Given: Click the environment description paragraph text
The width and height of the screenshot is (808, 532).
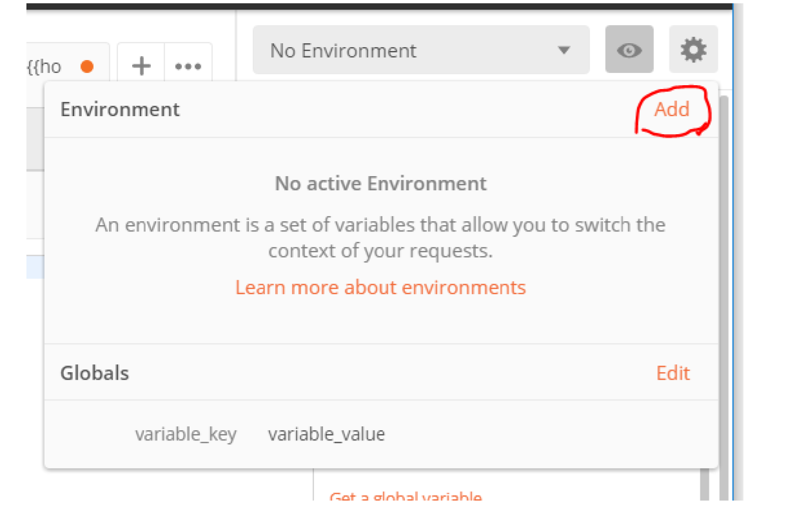Looking at the screenshot, I should [x=380, y=237].
